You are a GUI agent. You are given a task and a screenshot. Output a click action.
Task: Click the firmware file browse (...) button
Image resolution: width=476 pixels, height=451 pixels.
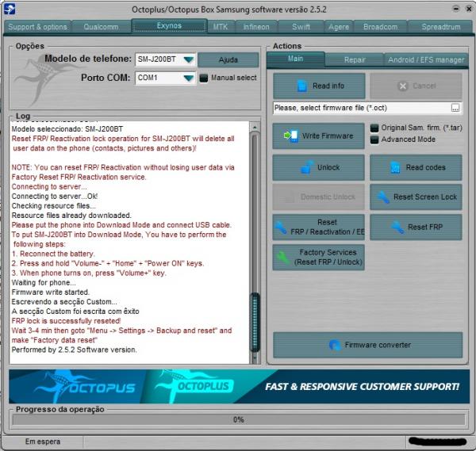455,108
